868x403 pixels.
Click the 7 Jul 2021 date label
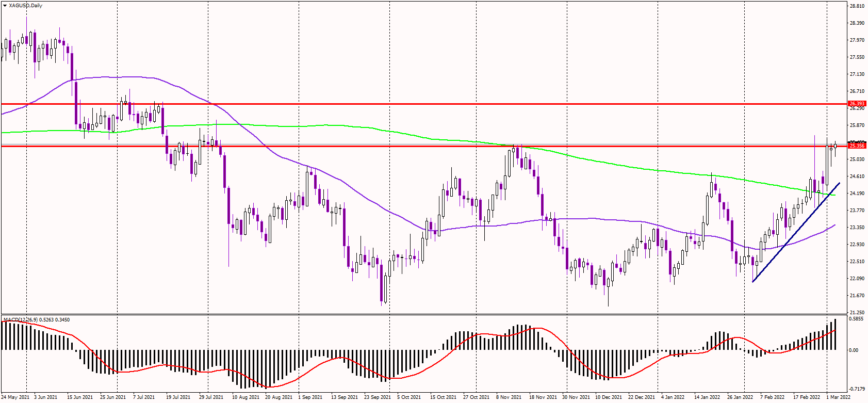pos(144,397)
